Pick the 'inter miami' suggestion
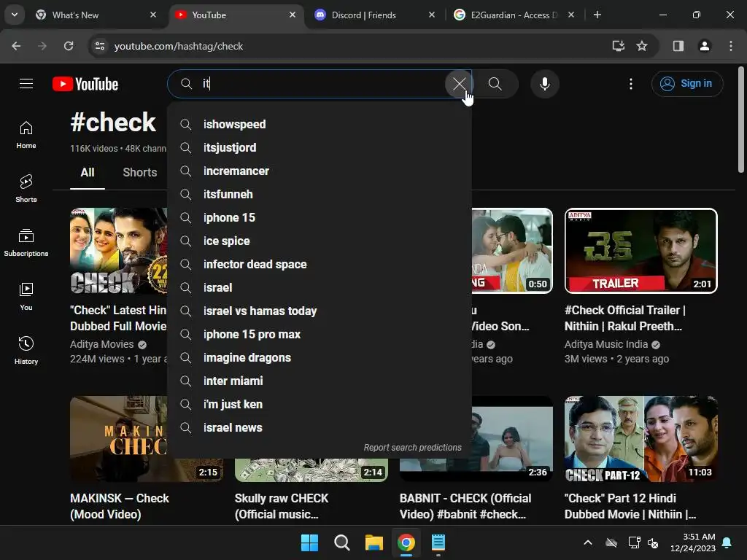 320,381
